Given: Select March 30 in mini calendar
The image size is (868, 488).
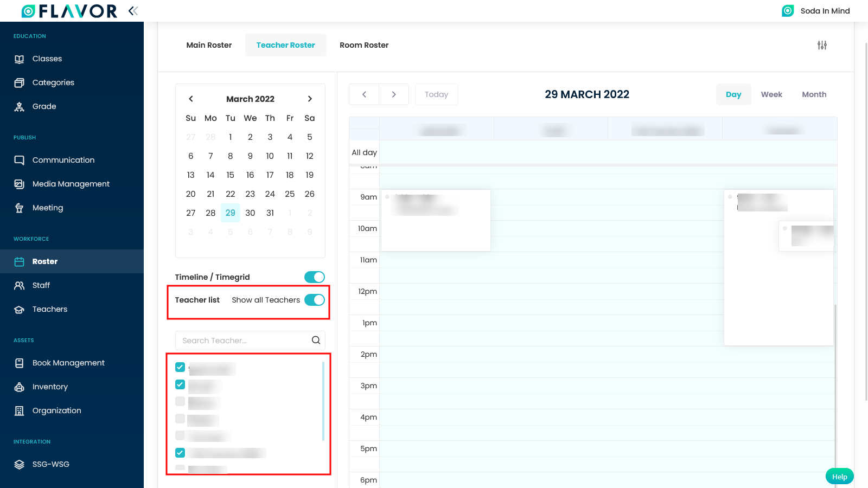Looking at the screenshot, I should coord(250,213).
